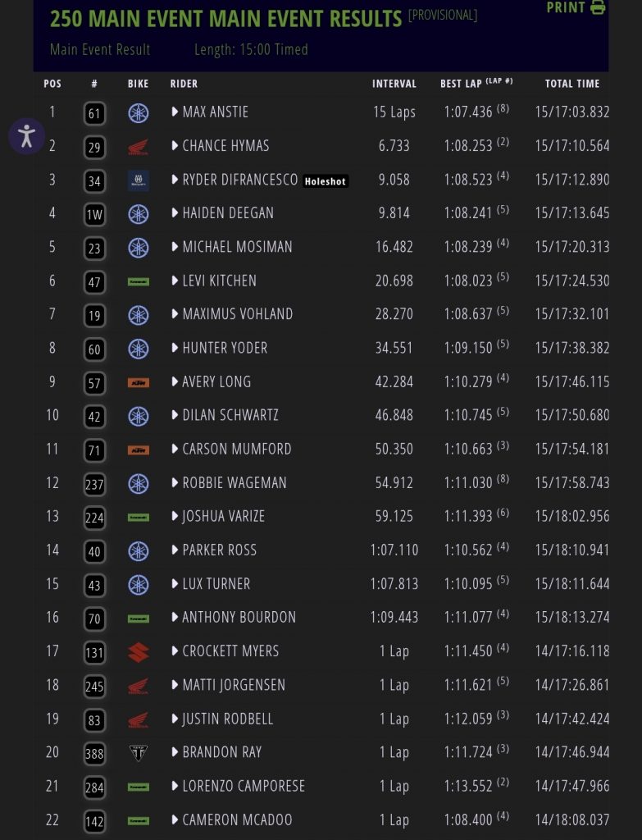Click Max Anstie's Yamaha bike logo
The height and width of the screenshot is (840, 642).
click(x=139, y=112)
